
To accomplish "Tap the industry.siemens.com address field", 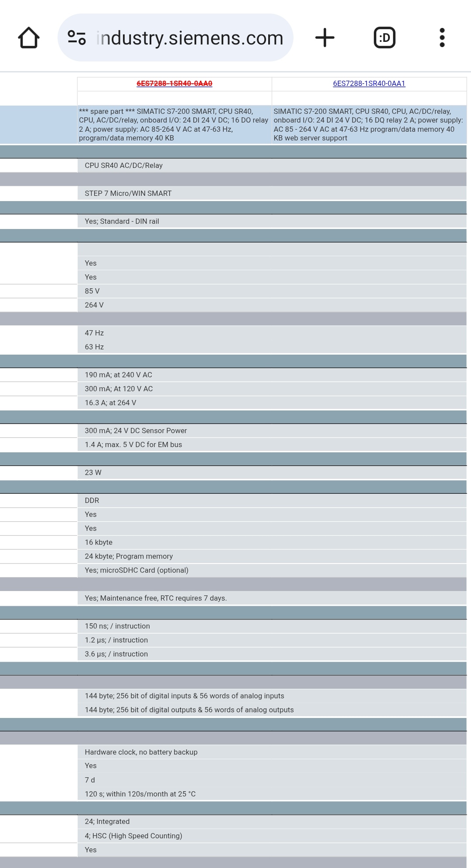I will 175,38.
